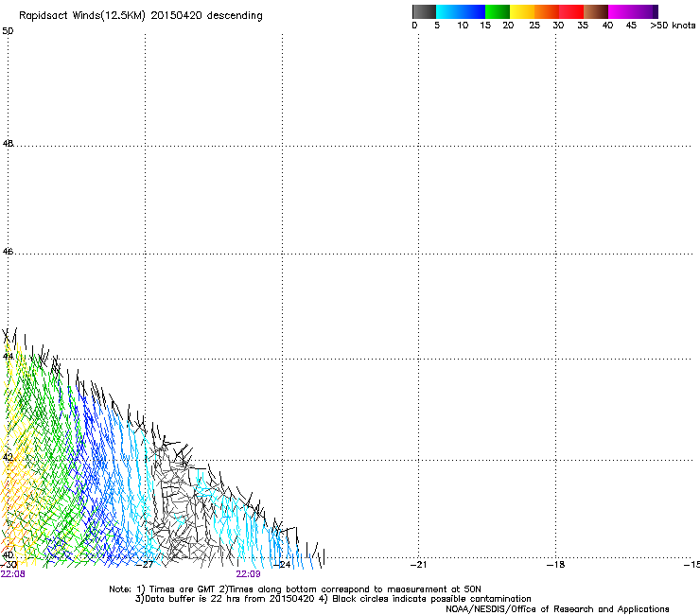Screen dimensions: 700x615
Task: Click the 22:09 time label
Action: tap(248, 574)
